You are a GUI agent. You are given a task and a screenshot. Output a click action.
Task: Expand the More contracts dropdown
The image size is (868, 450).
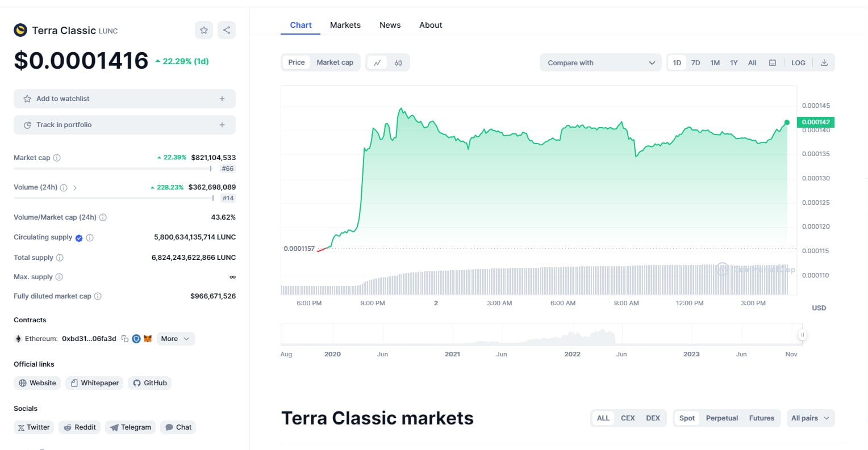(x=176, y=339)
